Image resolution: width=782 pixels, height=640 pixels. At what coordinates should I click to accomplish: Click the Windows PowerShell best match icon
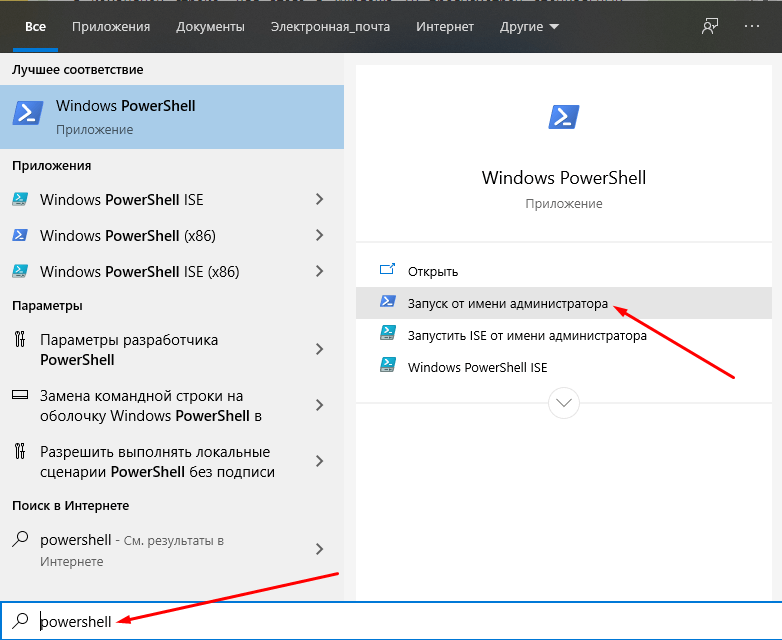(28, 113)
